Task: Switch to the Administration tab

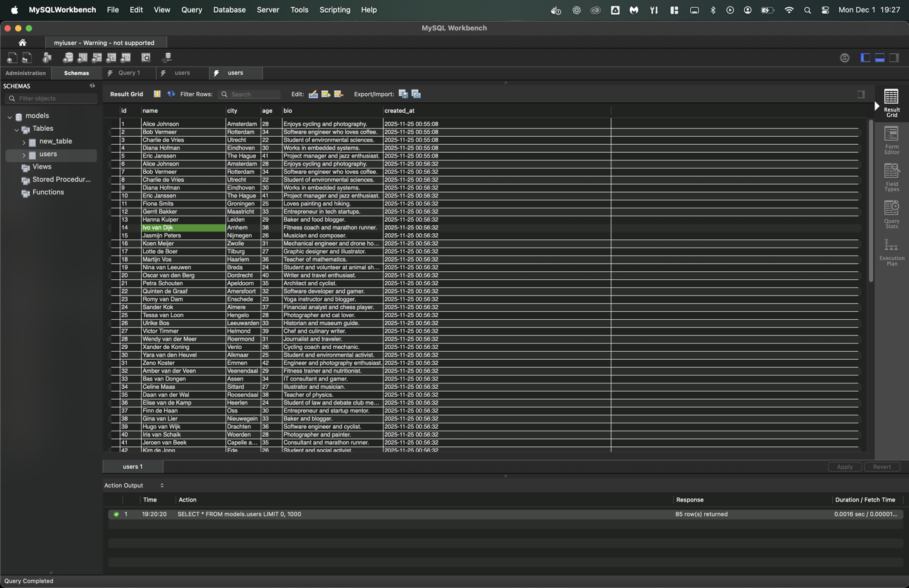Action: pyautogui.click(x=25, y=73)
